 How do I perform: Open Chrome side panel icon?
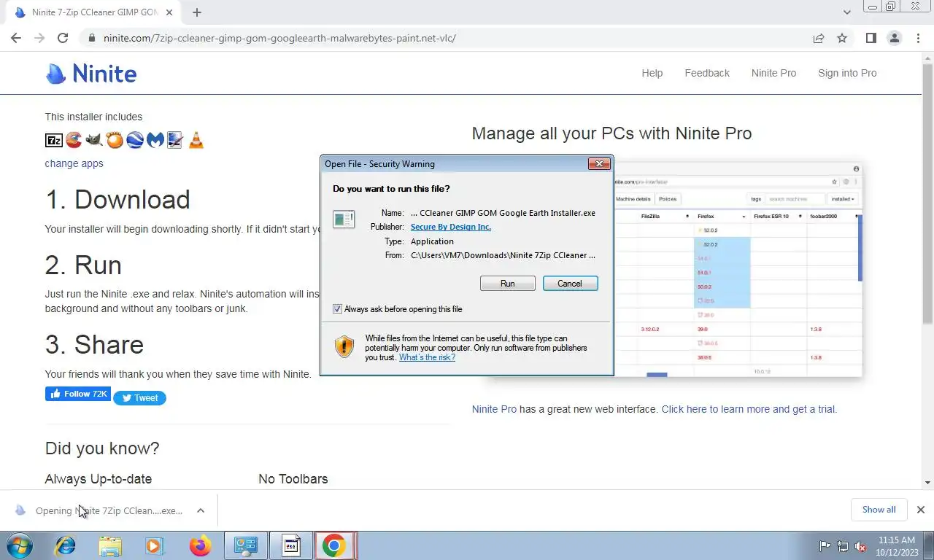871,38
